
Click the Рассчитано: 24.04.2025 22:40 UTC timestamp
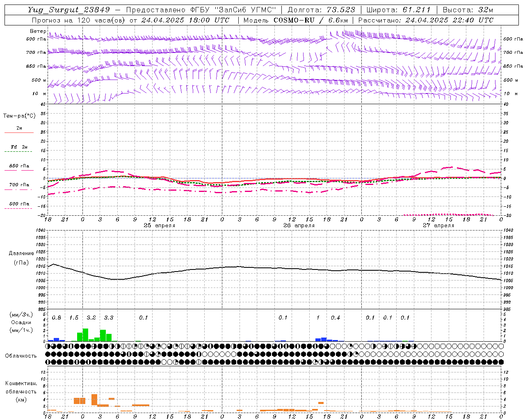coord(426,20)
